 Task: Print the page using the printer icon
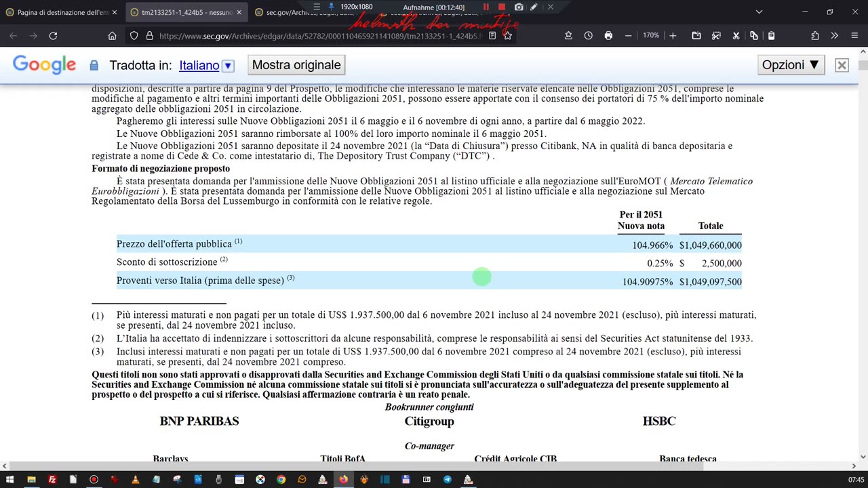point(608,36)
